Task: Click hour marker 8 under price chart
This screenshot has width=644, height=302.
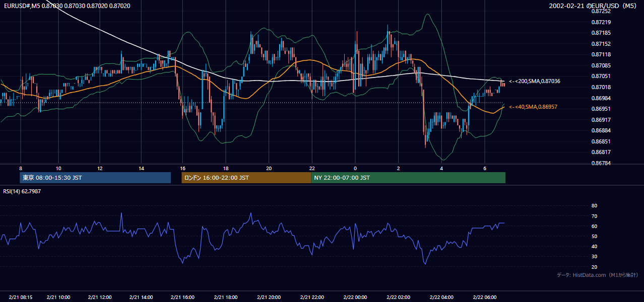Action: [21, 168]
